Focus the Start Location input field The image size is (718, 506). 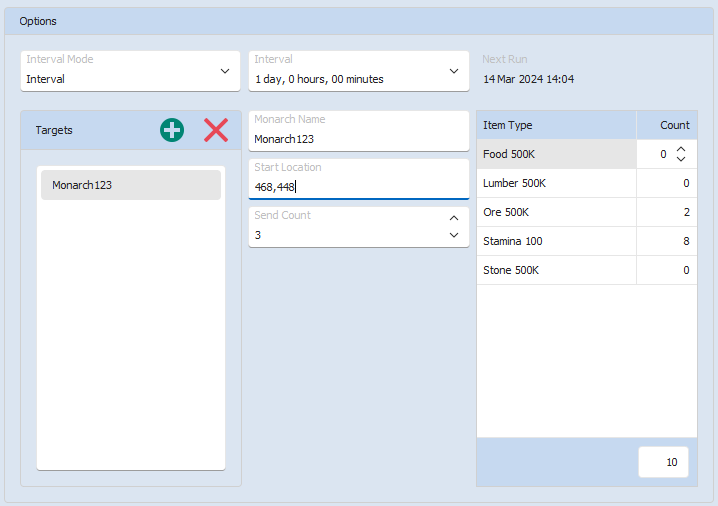click(x=359, y=179)
